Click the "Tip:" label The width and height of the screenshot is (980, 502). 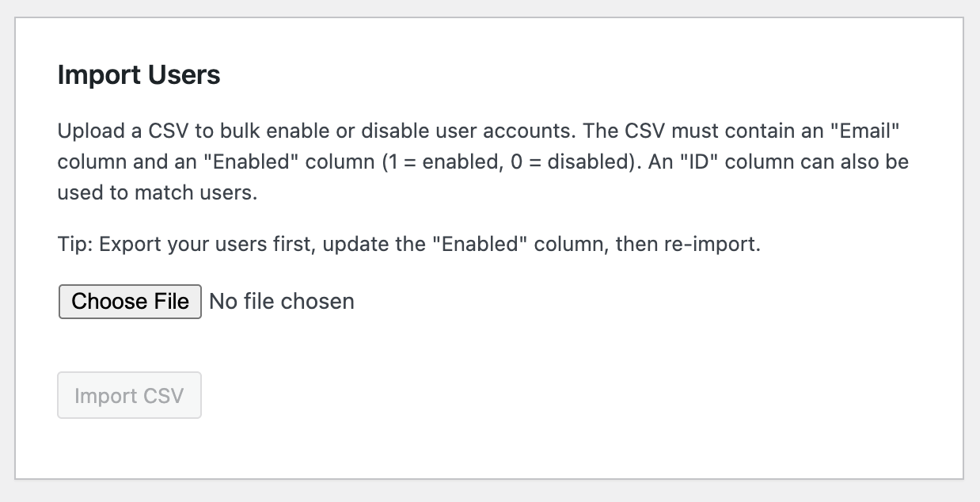click(76, 244)
